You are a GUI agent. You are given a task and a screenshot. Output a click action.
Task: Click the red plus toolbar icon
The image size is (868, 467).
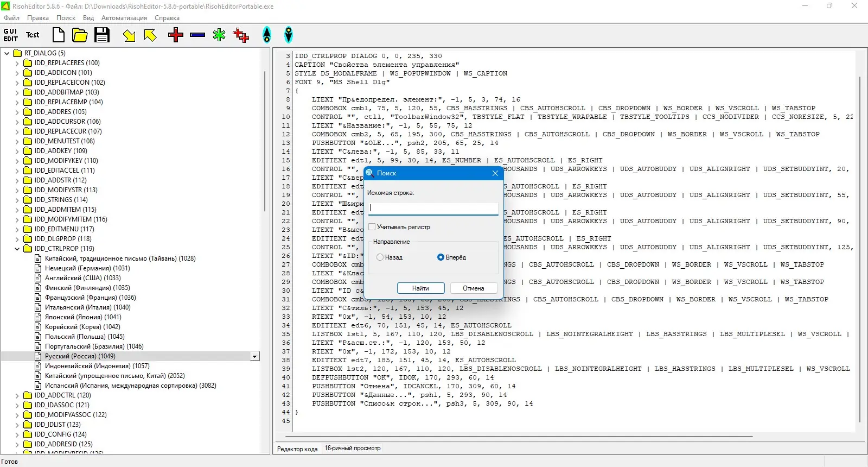tap(176, 35)
